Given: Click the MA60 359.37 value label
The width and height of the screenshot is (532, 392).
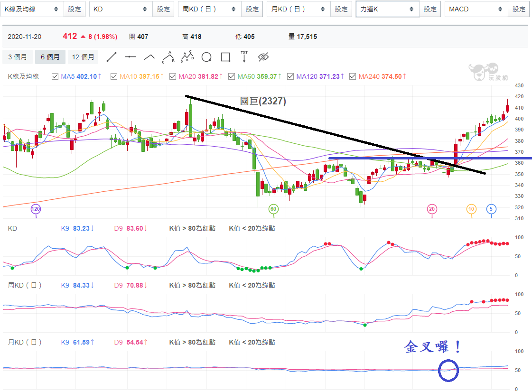Looking at the screenshot, I should point(260,76).
